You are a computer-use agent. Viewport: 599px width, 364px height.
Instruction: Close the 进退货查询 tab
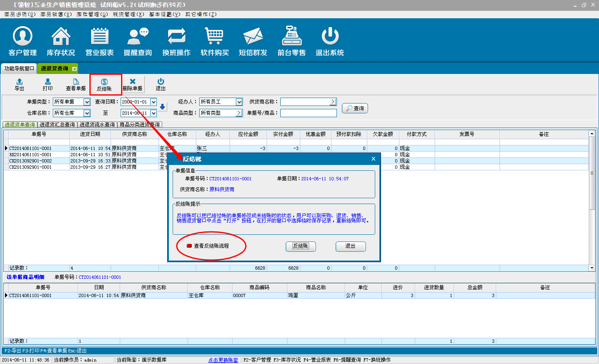[74, 69]
